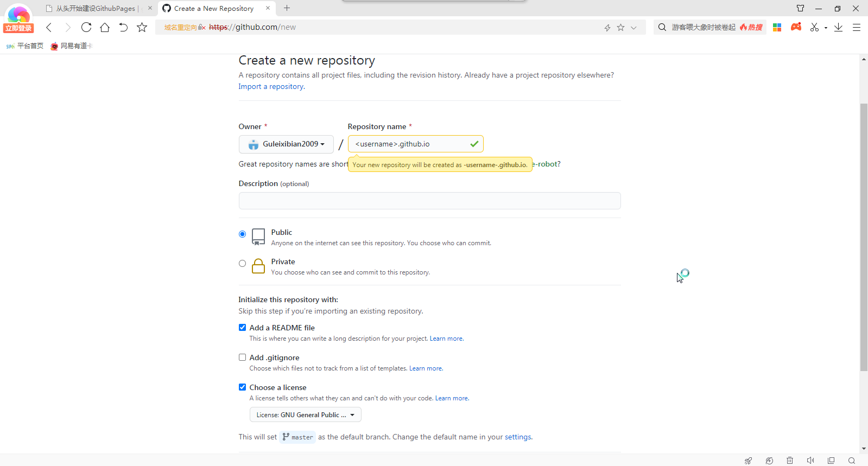Close the 从头开始建设GithubPages tab

(x=150, y=8)
